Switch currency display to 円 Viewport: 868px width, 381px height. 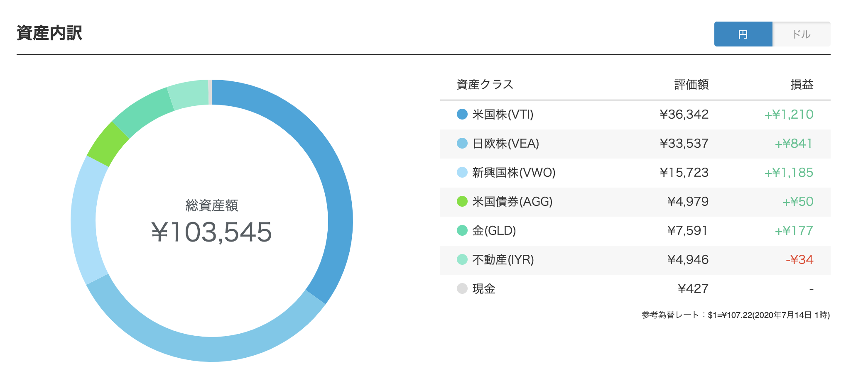coord(743,34)
